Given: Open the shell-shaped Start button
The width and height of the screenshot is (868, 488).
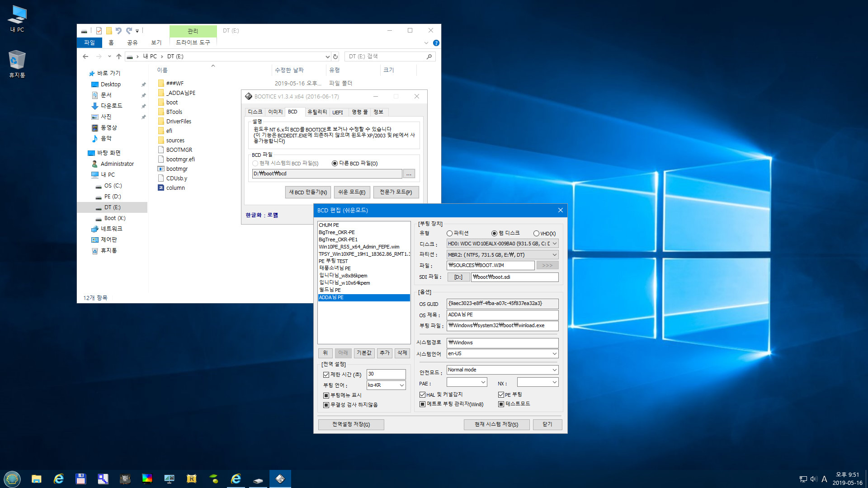Looking at the screenshot, I should coord(12,479).
